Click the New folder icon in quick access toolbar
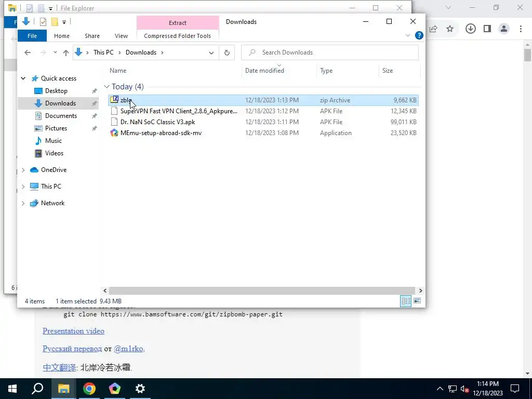 coord(55,22)
